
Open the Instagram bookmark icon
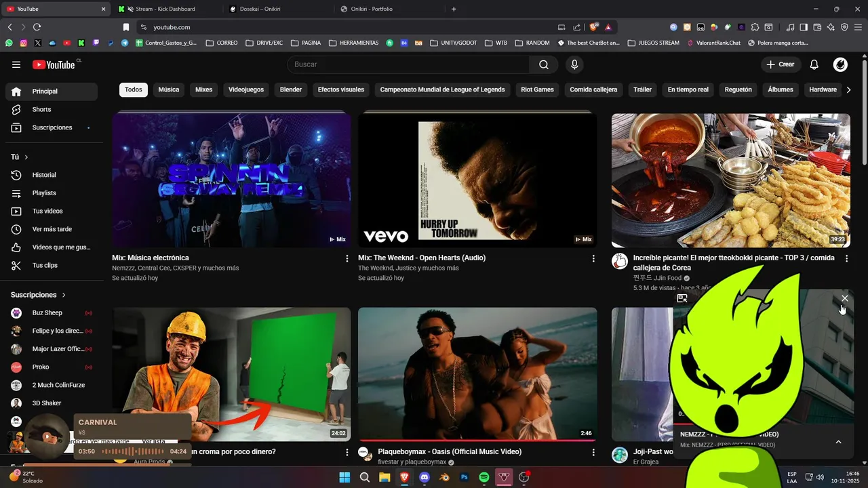(23, 43)
